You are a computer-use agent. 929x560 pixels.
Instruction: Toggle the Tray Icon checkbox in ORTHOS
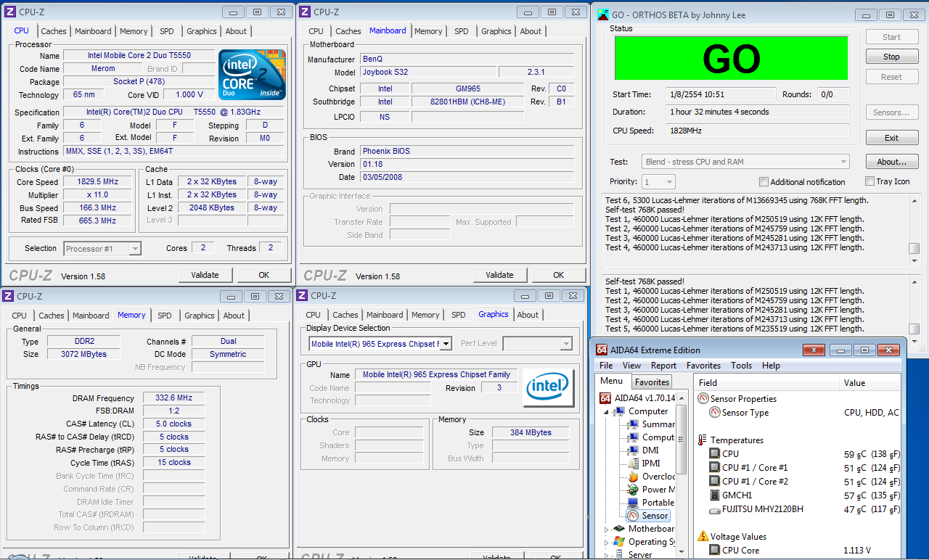coord(870,181)
